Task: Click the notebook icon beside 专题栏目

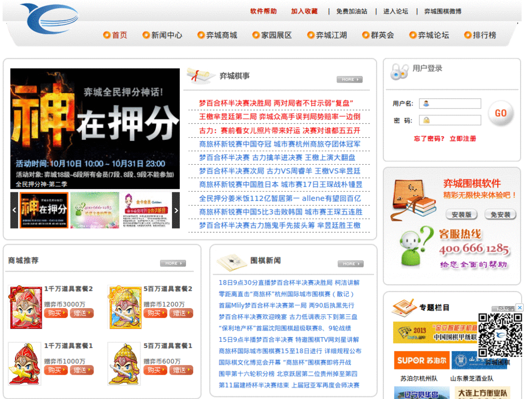Action: pyautogui.click(x=404, y=308)
